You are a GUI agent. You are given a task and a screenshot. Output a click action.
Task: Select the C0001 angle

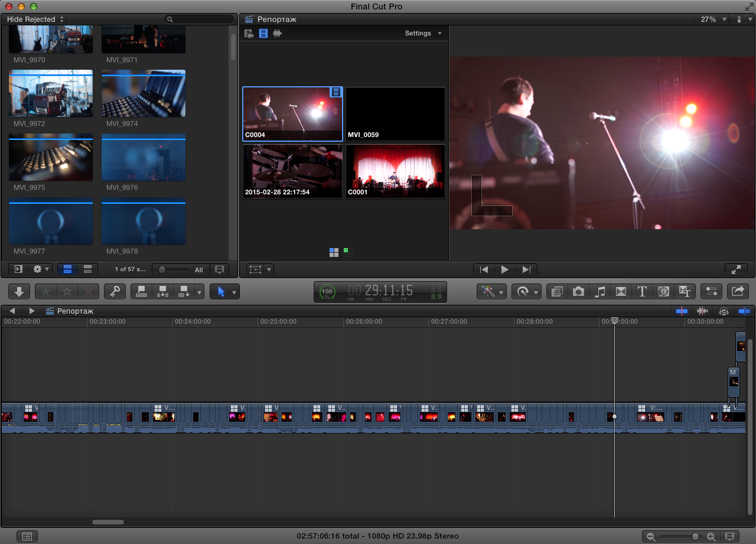(395, 171)
